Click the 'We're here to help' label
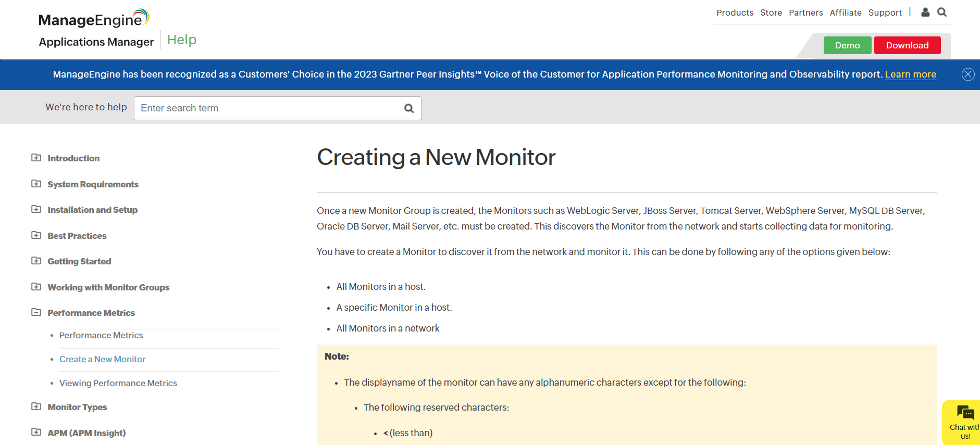The height and width of the screenshot is (445, 980). click(86, 107)
